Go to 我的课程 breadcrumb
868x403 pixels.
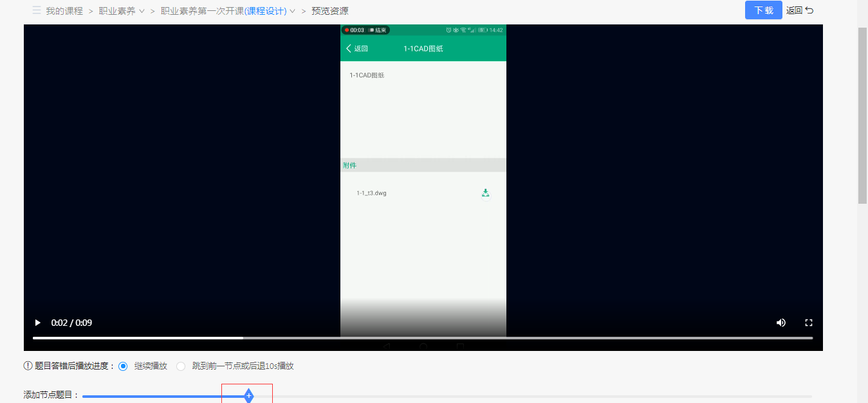(x=64, y=11)
